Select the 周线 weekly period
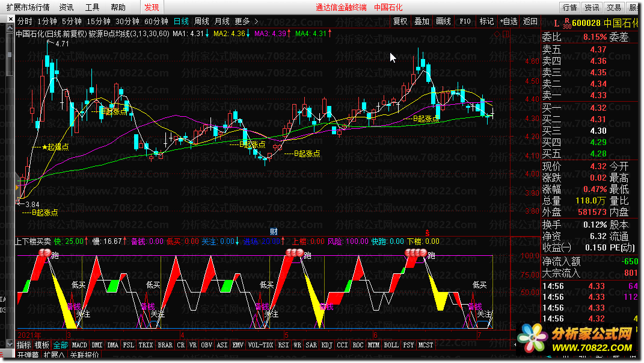The width and height of the screenshot is (644, 363). tap(201, 22)
